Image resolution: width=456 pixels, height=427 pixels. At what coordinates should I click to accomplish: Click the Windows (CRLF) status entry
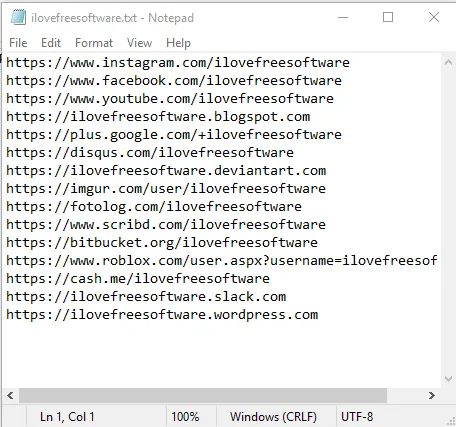point(273,417)
